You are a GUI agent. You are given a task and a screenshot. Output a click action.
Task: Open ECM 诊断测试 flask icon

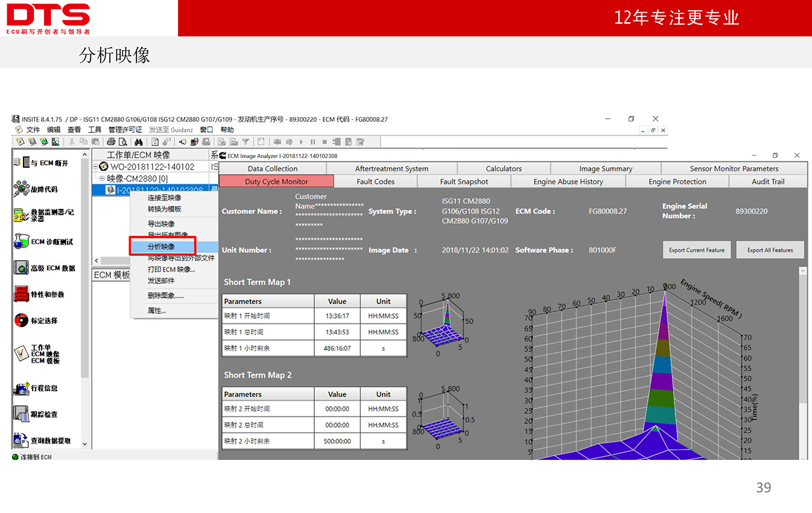click(21, 241)
